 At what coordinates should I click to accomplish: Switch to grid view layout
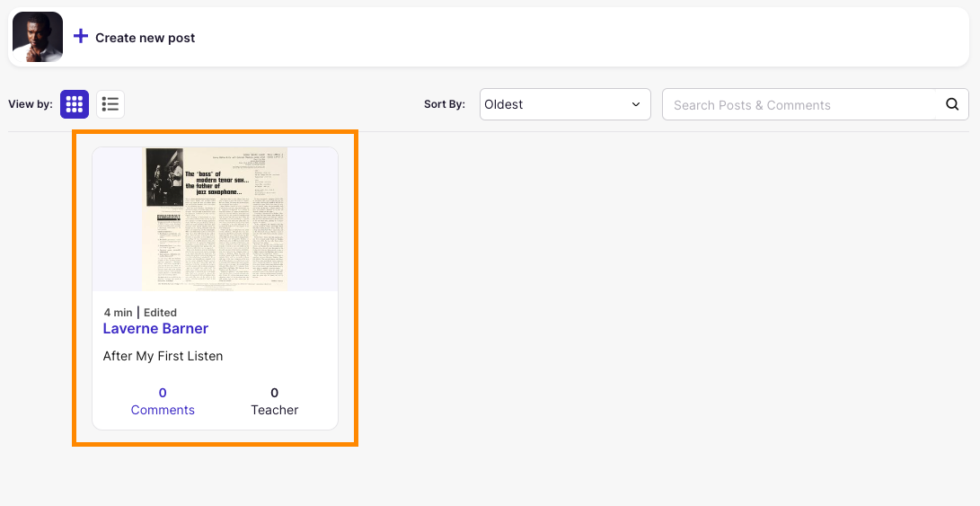click(75, 104)
